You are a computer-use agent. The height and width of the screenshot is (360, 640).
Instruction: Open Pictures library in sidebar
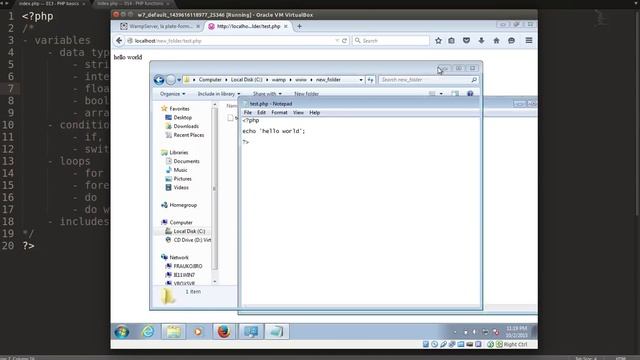(x=182, y=179)
